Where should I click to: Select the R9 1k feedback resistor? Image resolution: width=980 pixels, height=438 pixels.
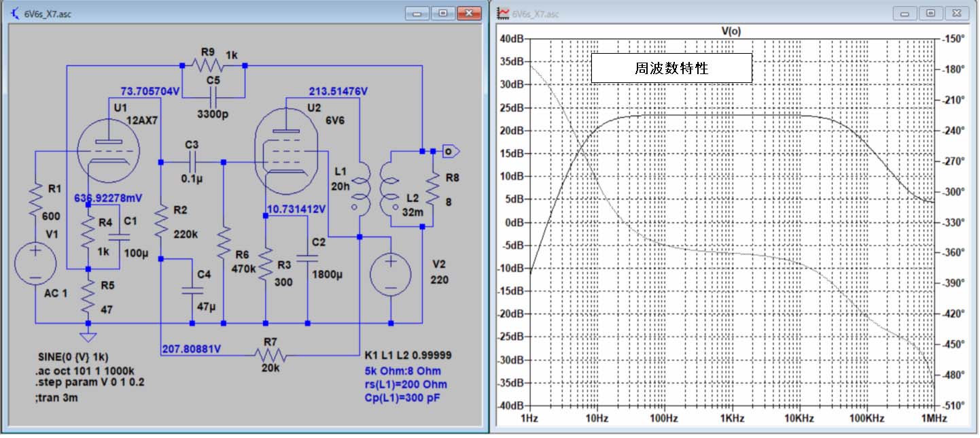pyautogui.click(x=207, y=65)
